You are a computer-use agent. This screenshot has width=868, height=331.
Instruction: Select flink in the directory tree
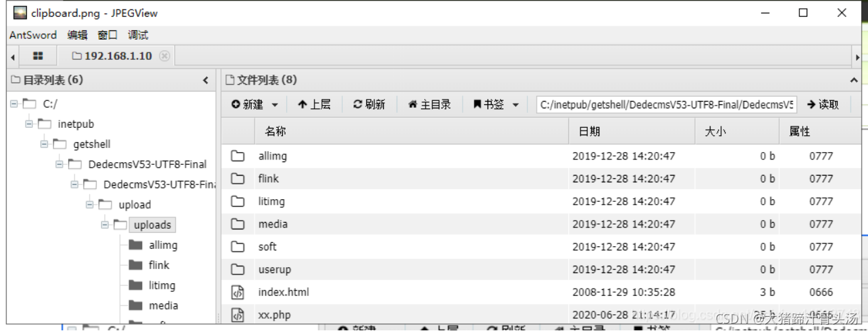(159, 265)
